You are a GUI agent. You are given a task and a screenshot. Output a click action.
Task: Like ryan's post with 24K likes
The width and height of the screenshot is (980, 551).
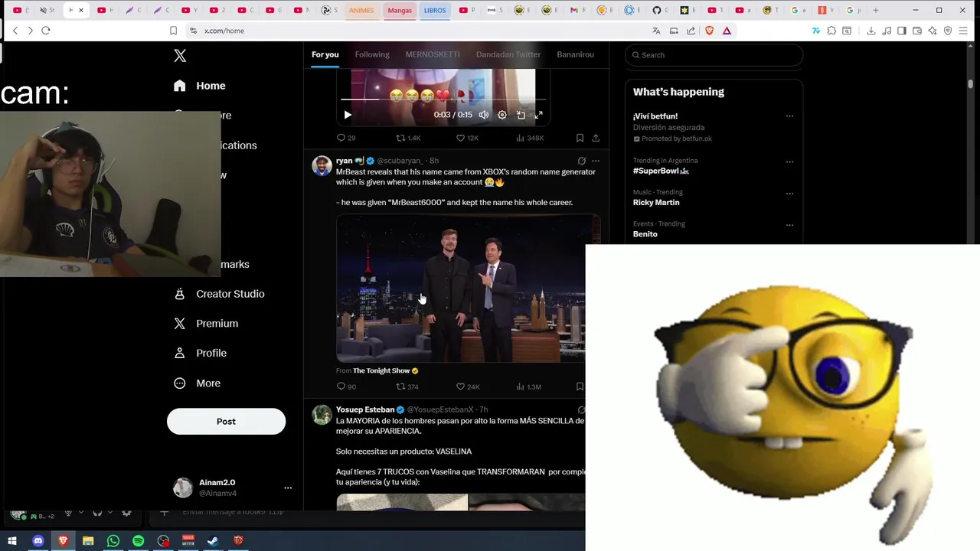coord(468,386)
